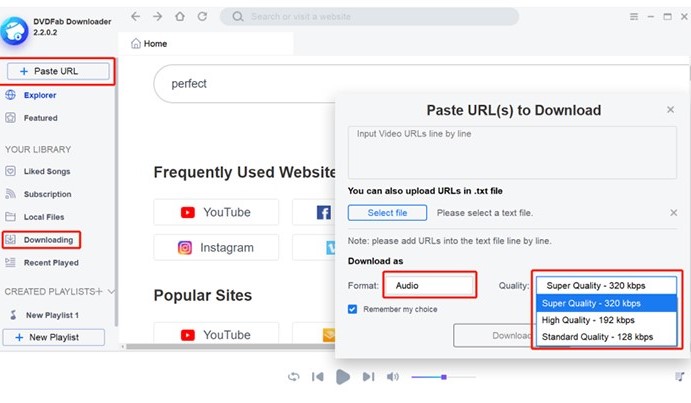The width and height of the screenshot is (691, 403).
Task: Open Explorer in the sidebar
Action: pyautogui.click(x=40, y=95)
